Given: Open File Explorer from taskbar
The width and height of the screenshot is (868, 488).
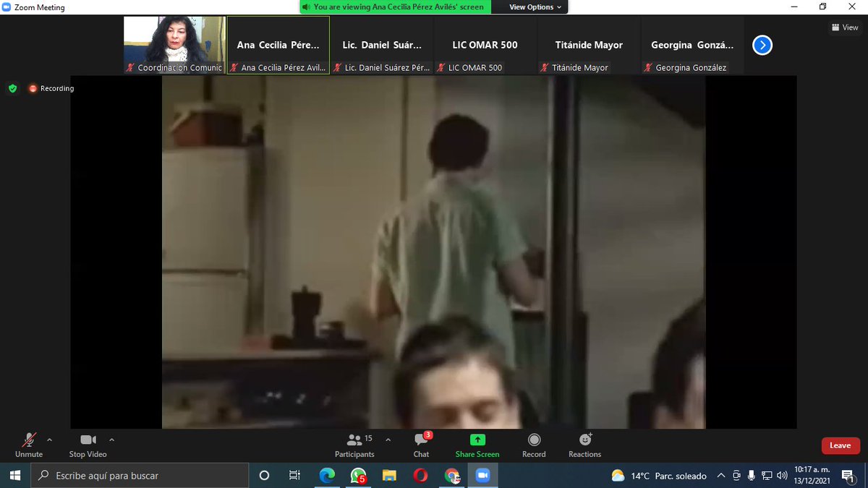Looking at the screenshot, I should point(389,476).
